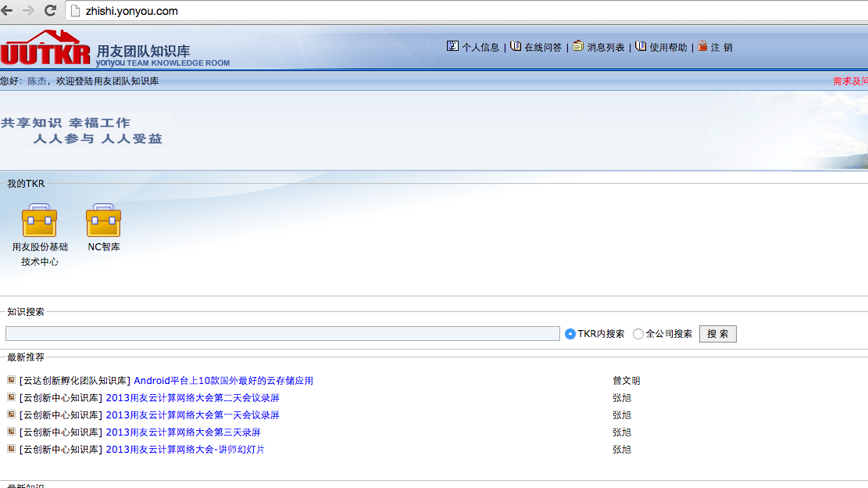Open 2013用友云计算网络大会第一天会议录屏 link

pos(193,415)
